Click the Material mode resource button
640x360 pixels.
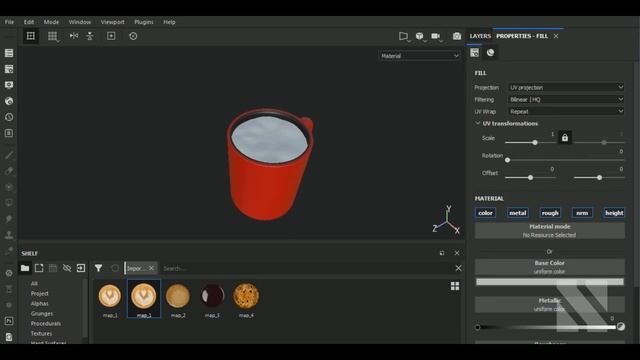point(549,231)
